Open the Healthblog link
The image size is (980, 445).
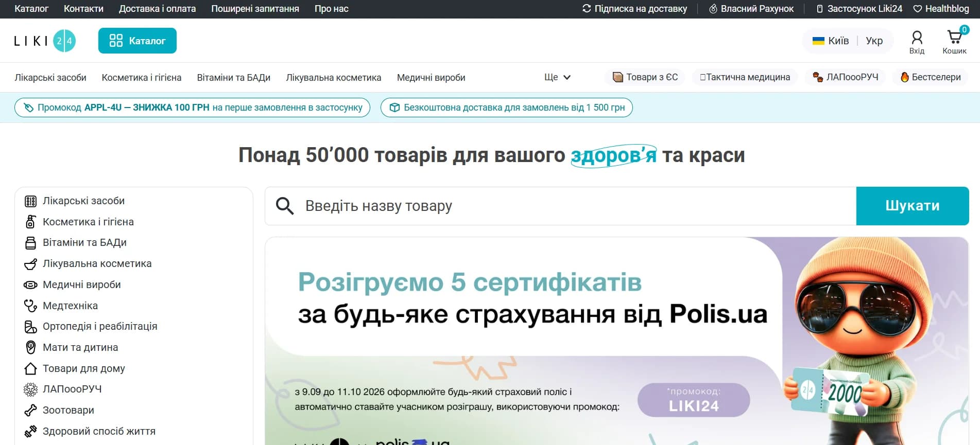(941, 9)
